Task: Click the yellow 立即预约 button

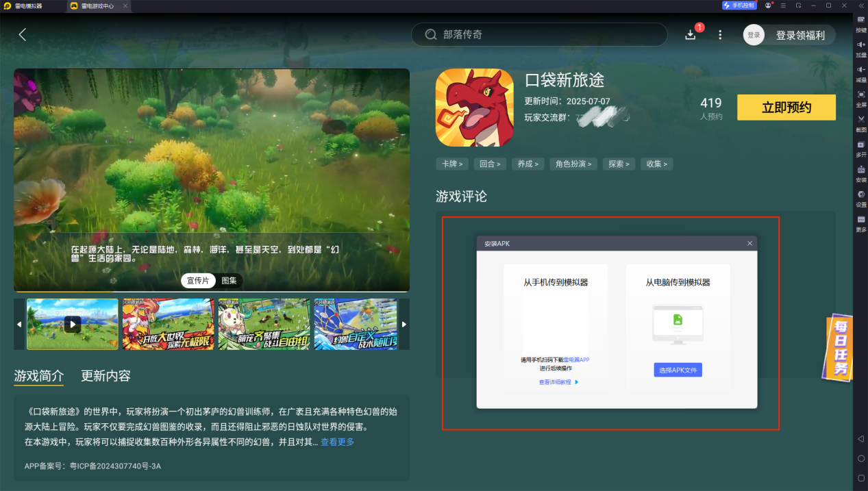Action: [786, 108]
